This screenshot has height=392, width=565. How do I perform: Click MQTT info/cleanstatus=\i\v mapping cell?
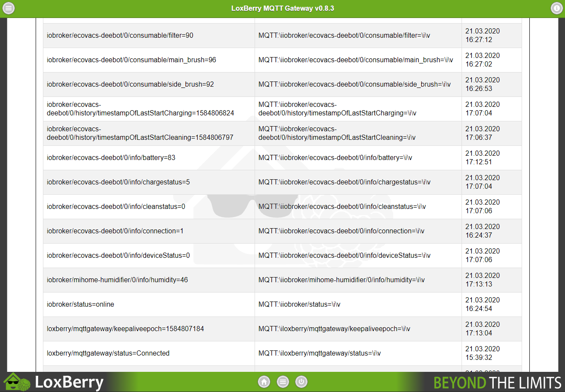[x=358, y=207]
